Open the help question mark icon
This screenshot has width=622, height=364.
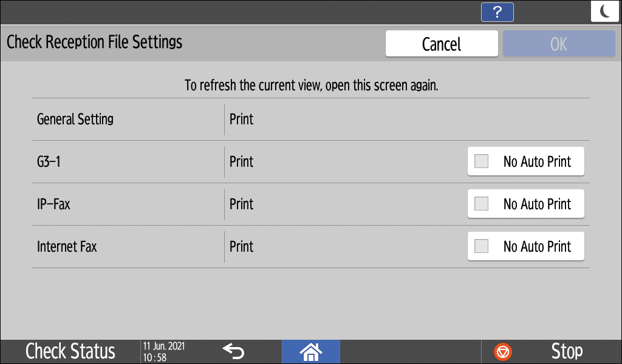pyautogui.click(x=497, y=12)
